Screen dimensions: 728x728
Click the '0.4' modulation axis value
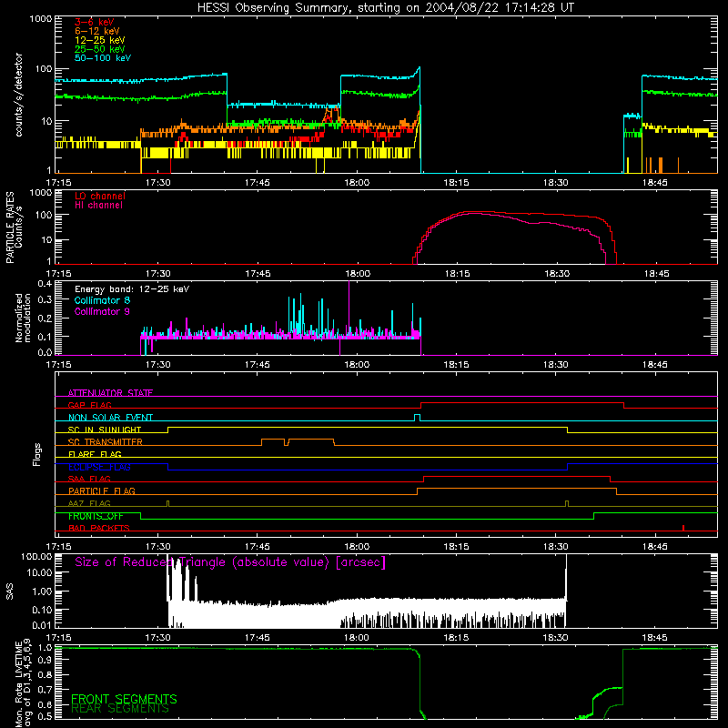(45, 283)
